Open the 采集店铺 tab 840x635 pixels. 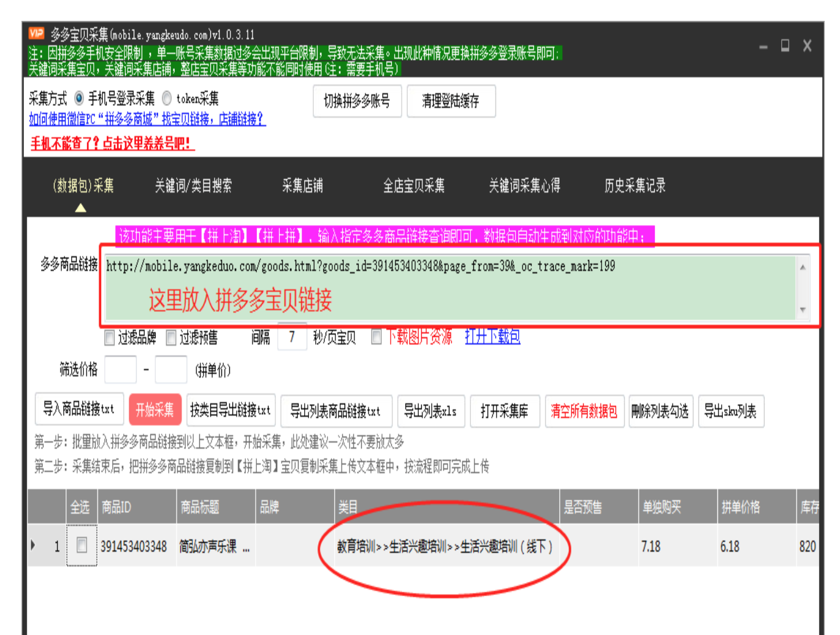click(302, 186)
